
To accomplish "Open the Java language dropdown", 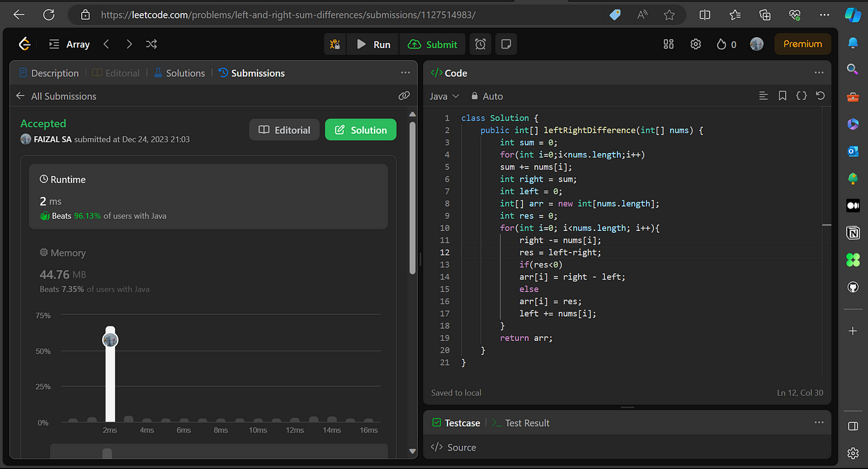I will pyautogui.click(x=444, y=96).
